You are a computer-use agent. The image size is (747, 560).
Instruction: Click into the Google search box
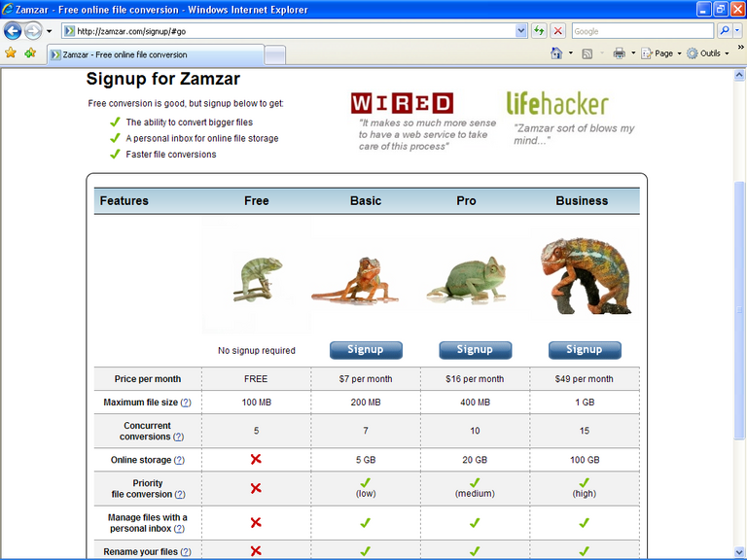pyautogui.click(x=643, y=31)
